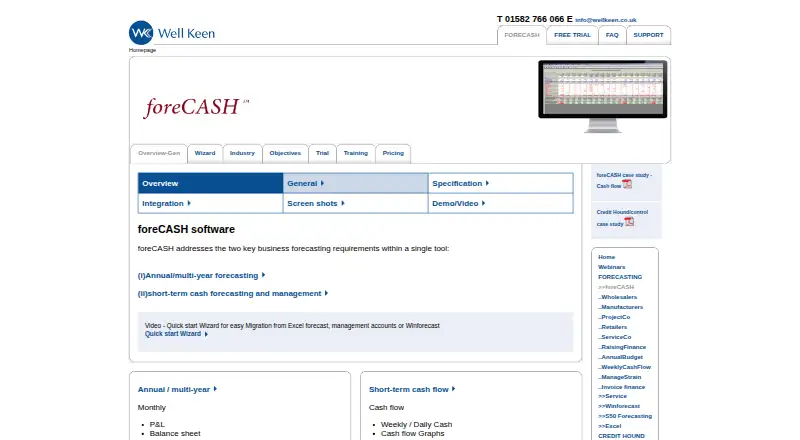Image resolution: width=800 pixels, height=440 pixels.
Task: Open ..Wholesalers sidebar link
Action: (617, 297)
